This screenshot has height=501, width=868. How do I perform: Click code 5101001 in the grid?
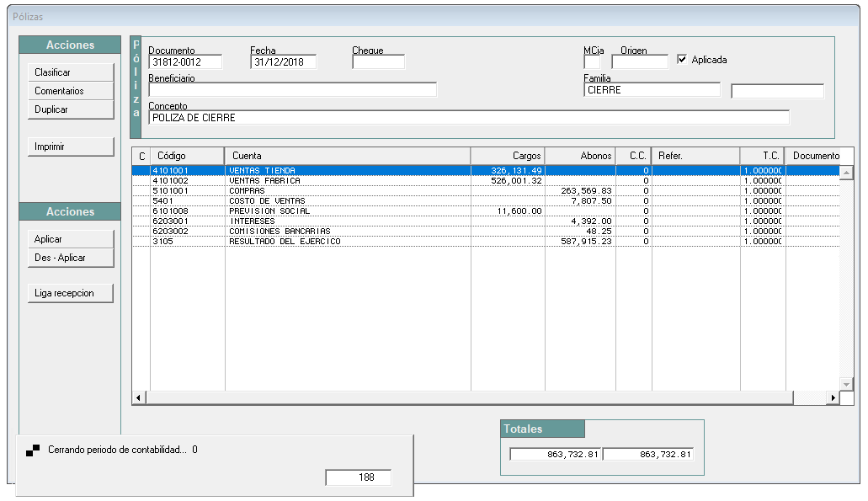171,191
